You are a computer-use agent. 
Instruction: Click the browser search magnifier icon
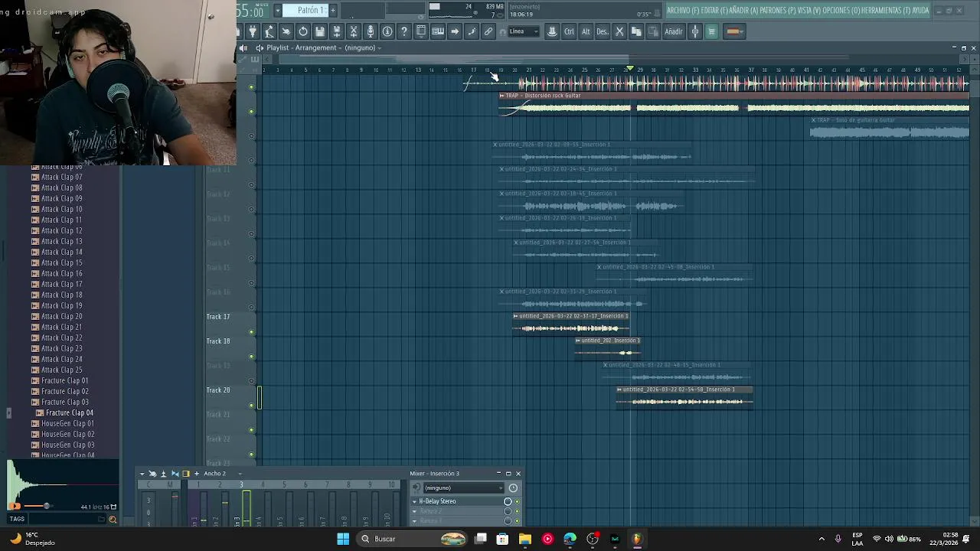coord(113,520)
